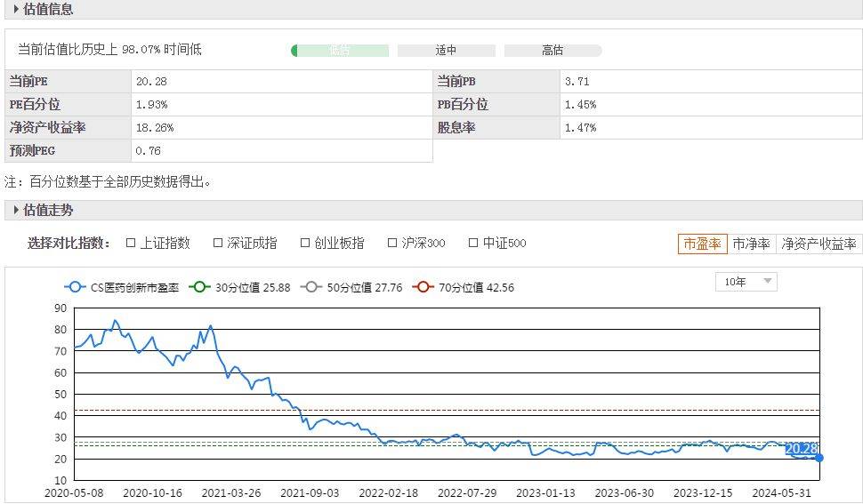Toggle 70分位值 red legend marker
The width and height of the screenshot is (863, 504).
423,287
